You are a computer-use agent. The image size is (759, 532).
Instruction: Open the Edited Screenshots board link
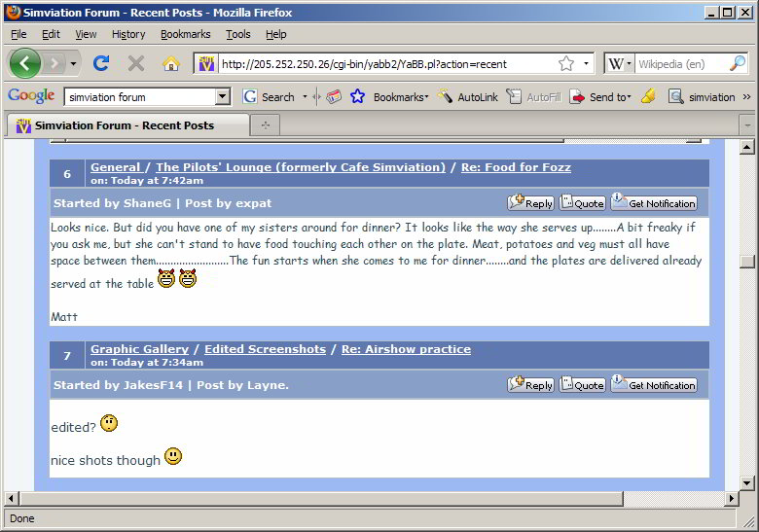[x=265, y=349]
